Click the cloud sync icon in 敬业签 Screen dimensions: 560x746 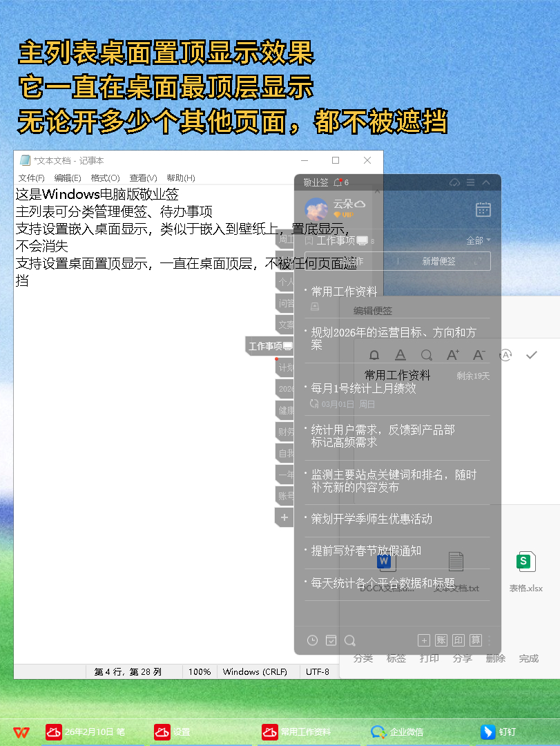coord(454,182)
